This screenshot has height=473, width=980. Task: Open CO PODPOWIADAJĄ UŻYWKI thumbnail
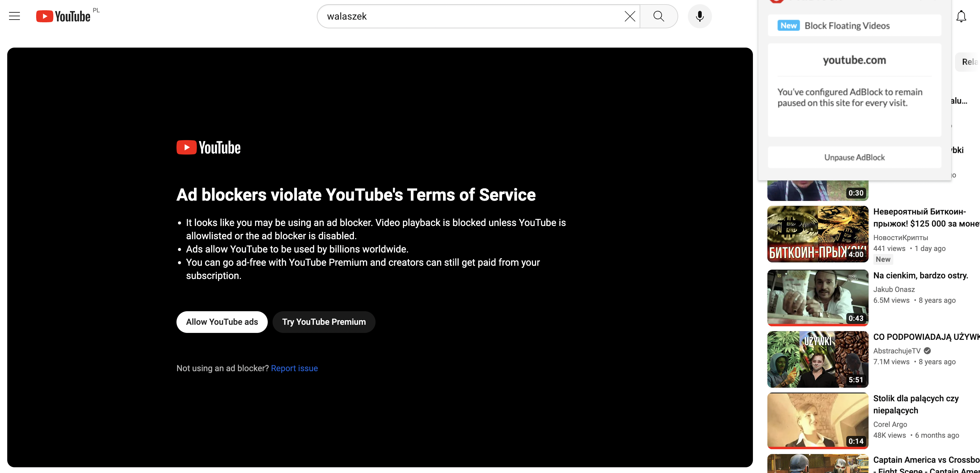click(818, 359)
